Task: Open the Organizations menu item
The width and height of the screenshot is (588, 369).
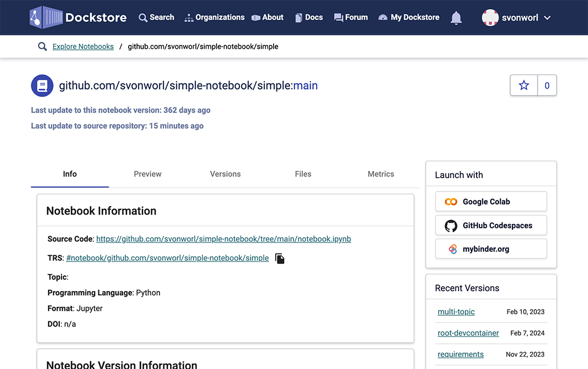Action: click(x=214, y=17)
